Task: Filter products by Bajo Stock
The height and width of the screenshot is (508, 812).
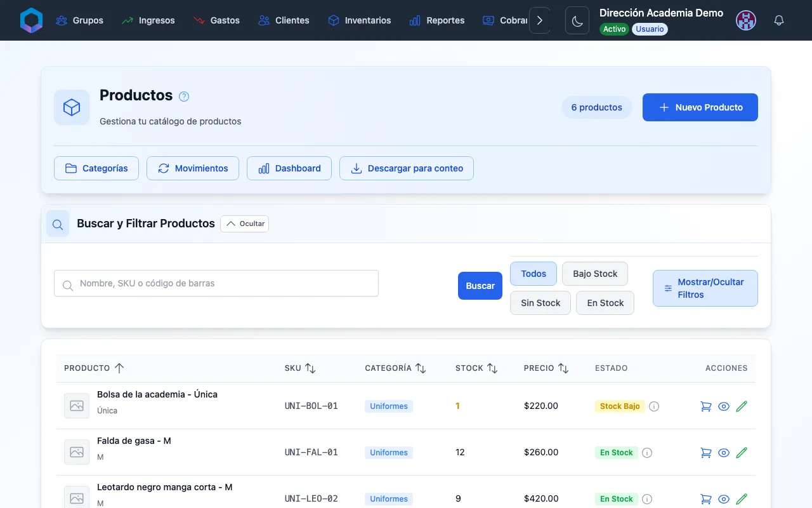Action: pos(595,274)
